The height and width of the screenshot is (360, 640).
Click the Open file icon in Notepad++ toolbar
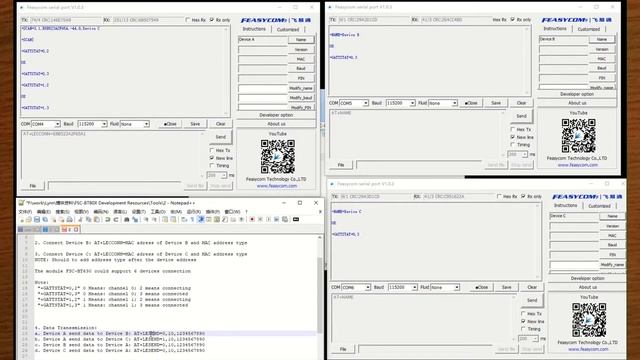pyautogui.click(x=28, y=220)
